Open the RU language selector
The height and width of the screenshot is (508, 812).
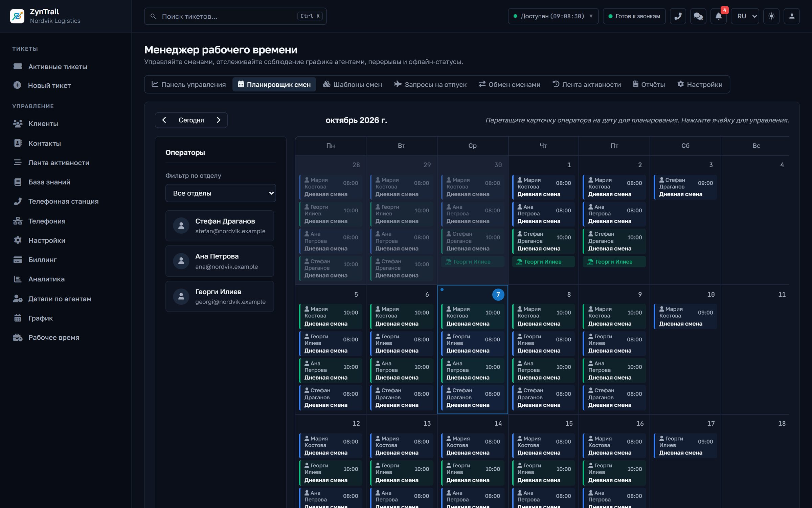coord(745,16)
